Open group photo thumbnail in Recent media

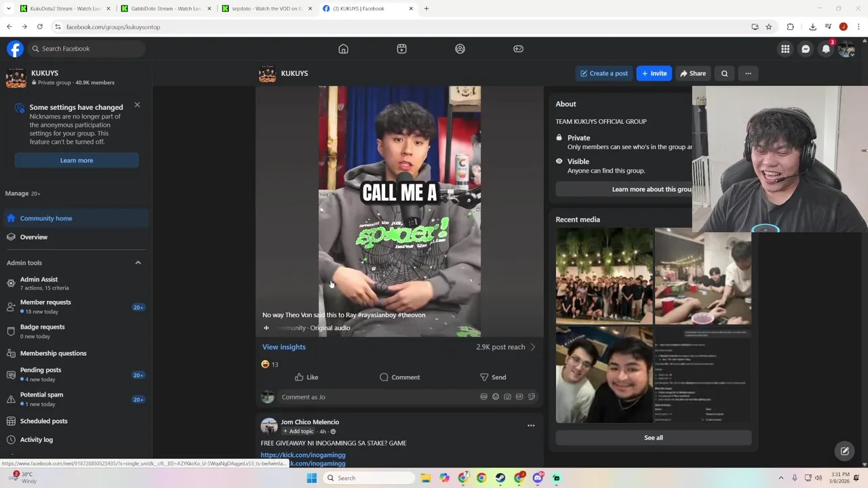pos(604,276)
